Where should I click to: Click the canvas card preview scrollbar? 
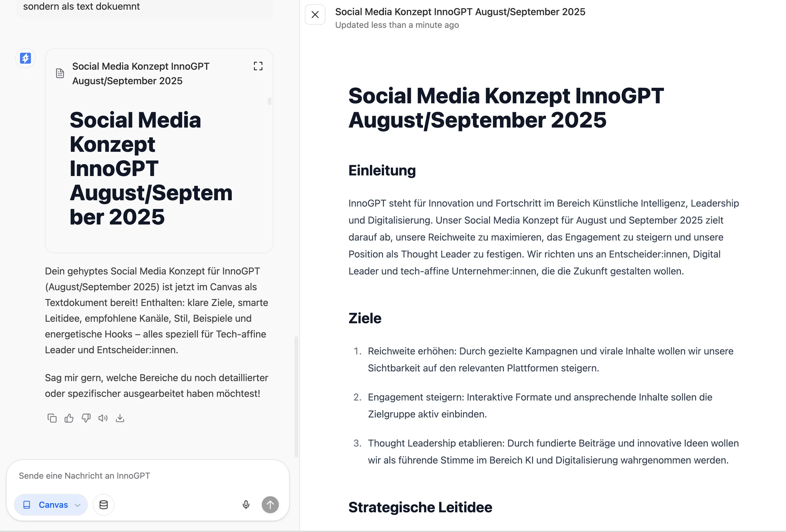click(x=270, y=101)
